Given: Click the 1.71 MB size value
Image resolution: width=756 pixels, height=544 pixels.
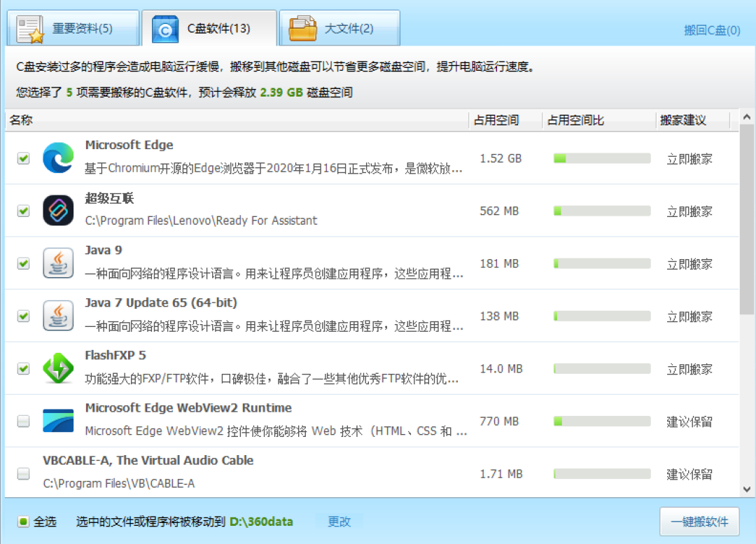Looking at the screenshot, I should [501, 473].
